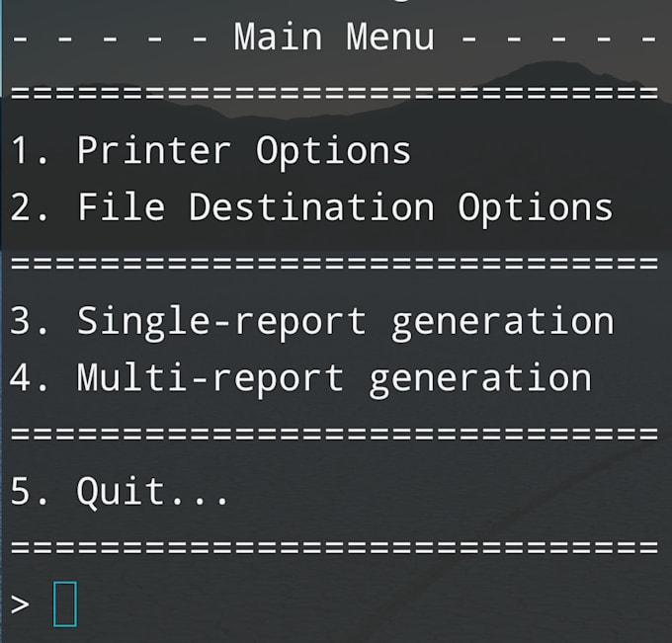Choose Single-report generation option
Viewport: 672px width, 643px height.
(x=311, y=322)
